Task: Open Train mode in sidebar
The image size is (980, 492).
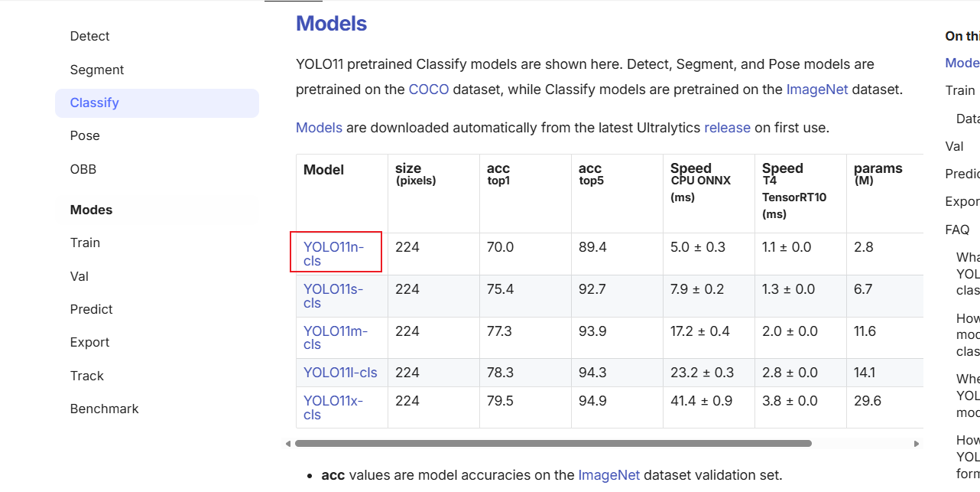Action: [x=85, y=243]
